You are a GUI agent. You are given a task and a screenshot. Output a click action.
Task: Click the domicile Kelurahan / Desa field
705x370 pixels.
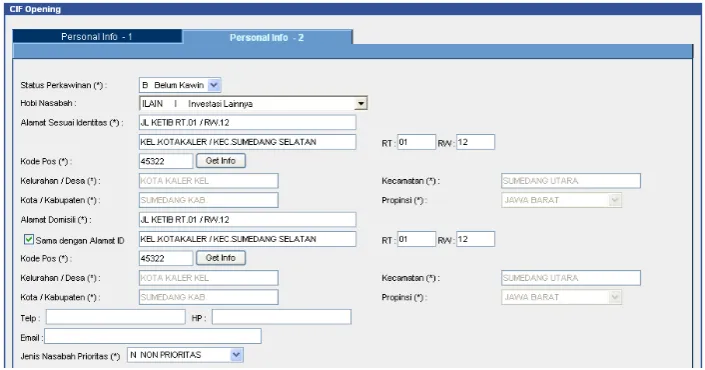pyautogui.click(x=209, y=278)
